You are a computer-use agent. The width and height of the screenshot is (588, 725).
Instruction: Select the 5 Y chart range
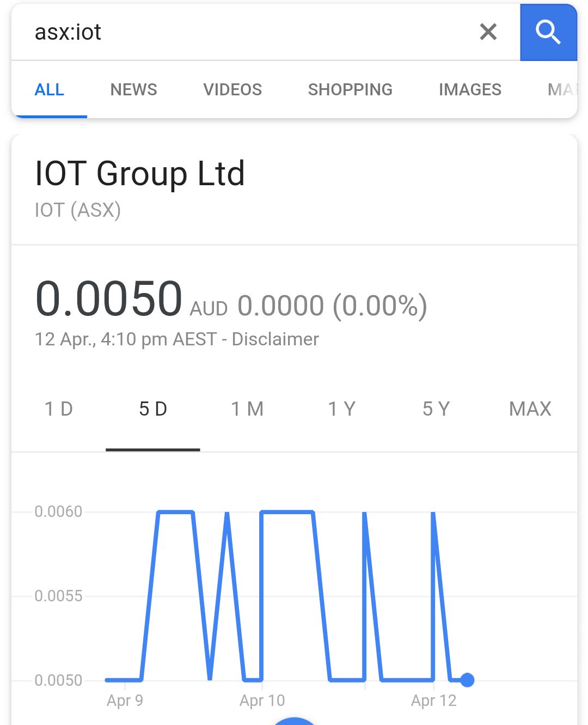tap(436, 409)
